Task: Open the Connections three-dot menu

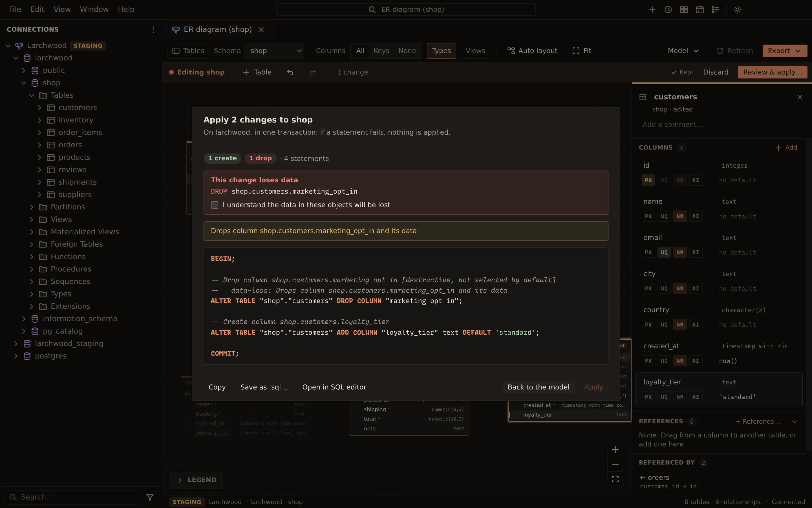Action: coord(153,30)
